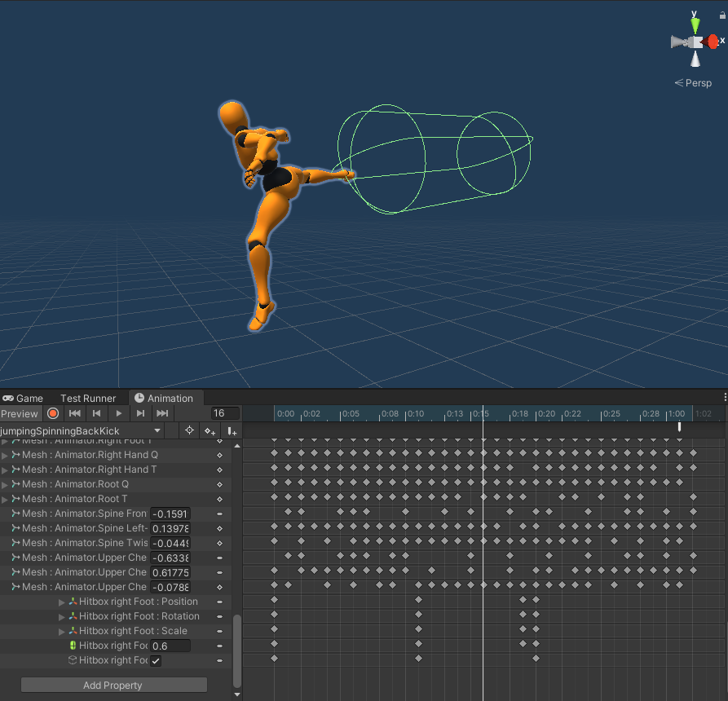Play the animation clip

[x=119, y=413]
